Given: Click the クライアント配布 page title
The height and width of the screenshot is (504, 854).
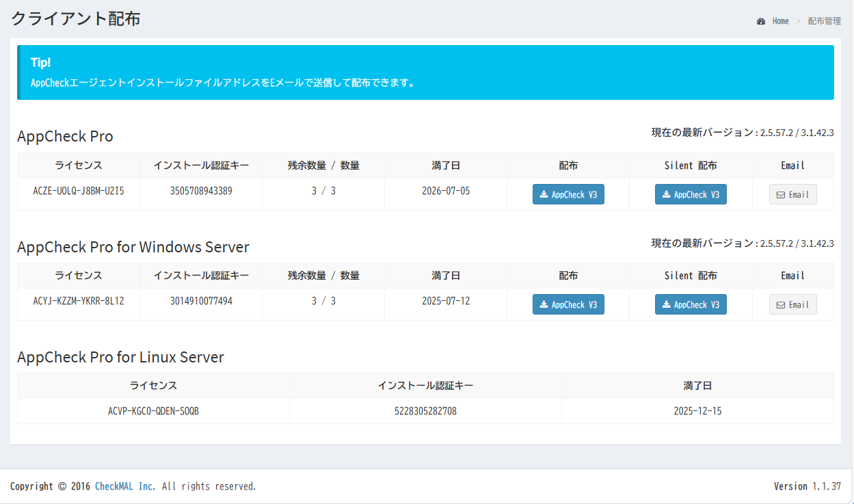Looking at the screenshot, I should (x=76, y=18).
